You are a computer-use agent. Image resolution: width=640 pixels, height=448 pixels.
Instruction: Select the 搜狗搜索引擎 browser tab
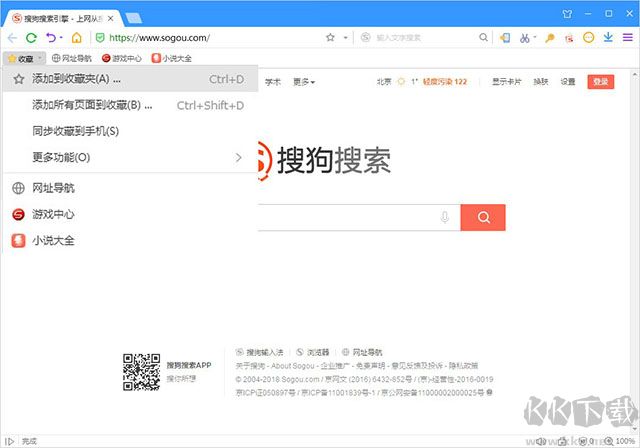tap(61, 18)
